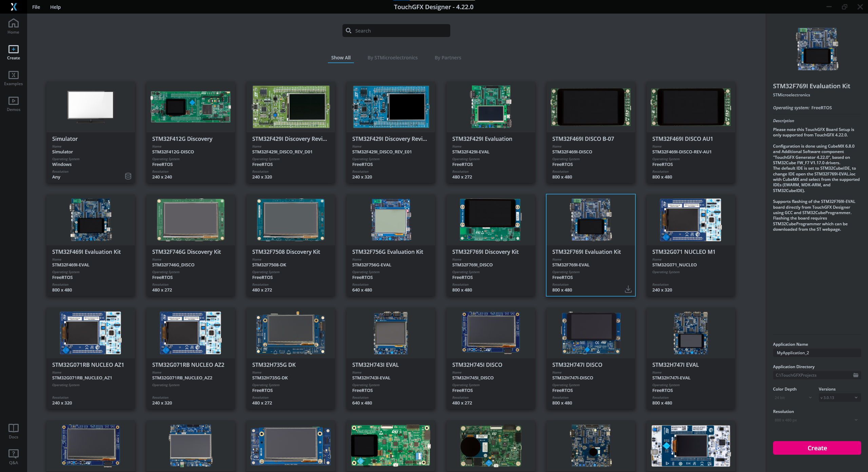This screenshot has width=868, height=472.
Task: Click the pink Create button
Action: tap(817, 448)
